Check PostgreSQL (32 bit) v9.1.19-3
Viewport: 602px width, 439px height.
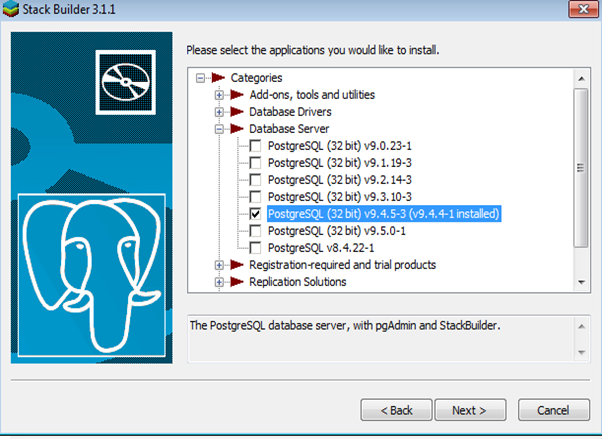tap(255, 163)
